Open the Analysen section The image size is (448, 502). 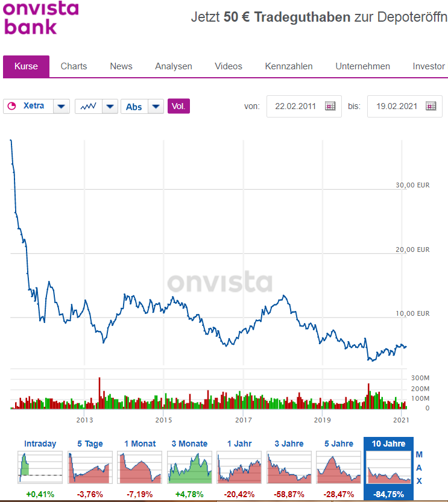coord(173,66)
